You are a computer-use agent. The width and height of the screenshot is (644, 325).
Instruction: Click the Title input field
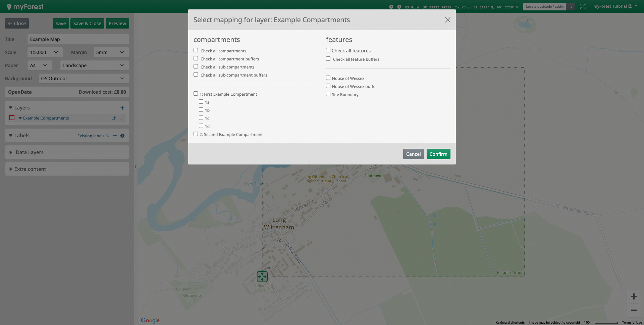coord(78,39)
